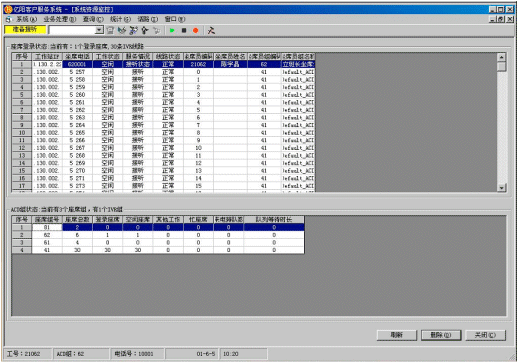Select row 2 header in ACD group table

coord(22,235)
